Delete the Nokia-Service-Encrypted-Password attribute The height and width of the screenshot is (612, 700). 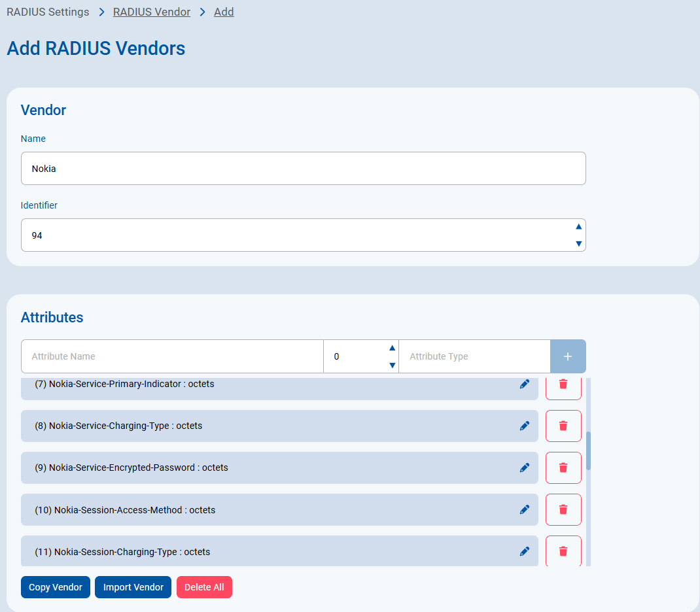[x=563, y=467]
